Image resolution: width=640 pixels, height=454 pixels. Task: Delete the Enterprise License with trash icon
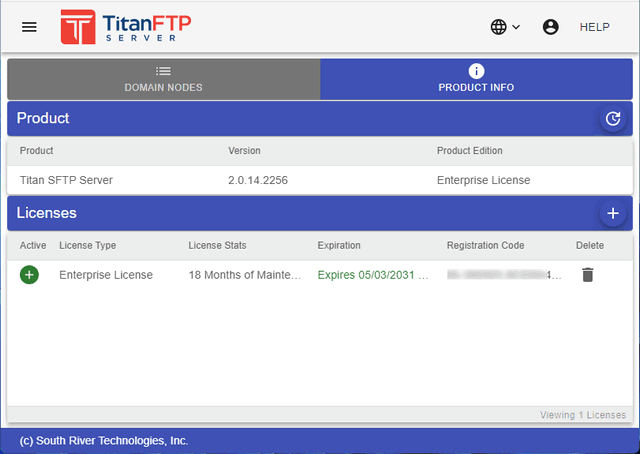587,274
